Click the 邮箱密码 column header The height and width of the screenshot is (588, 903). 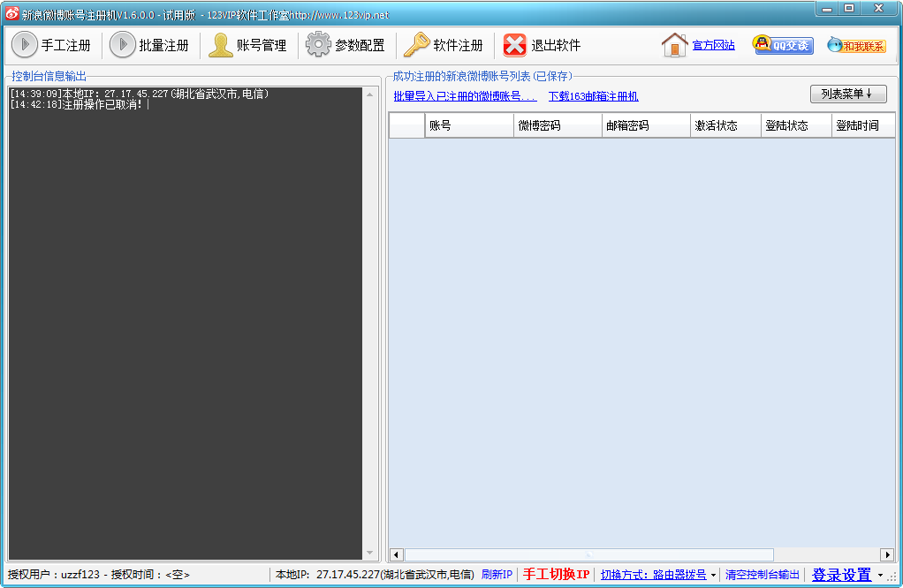pos(646,125)
